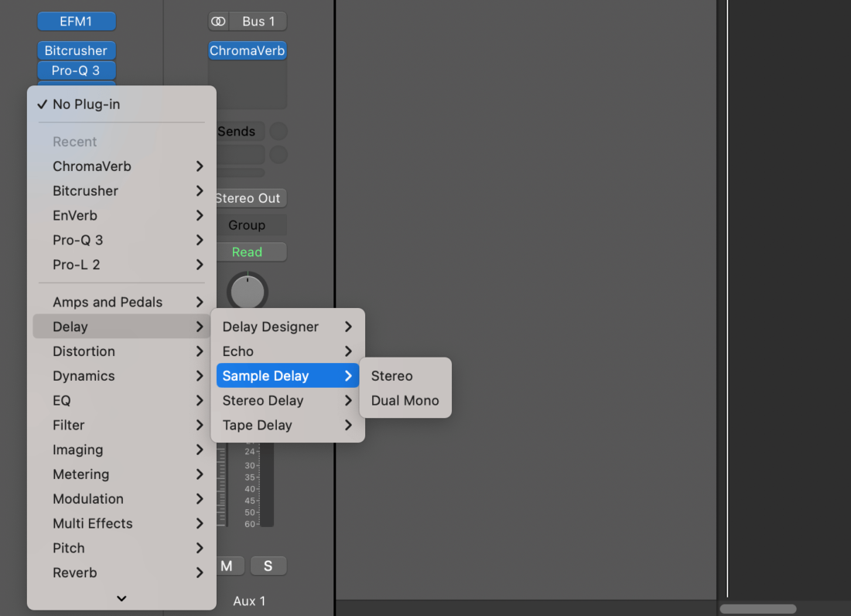The width and height of the screenshot is (851, 616).
Task: Expand the Imaging category
Action: point(121,450)
